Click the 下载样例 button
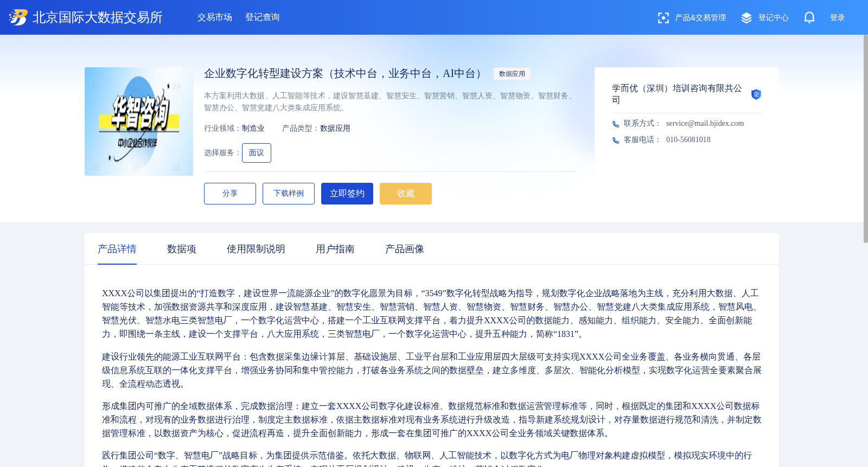868x467 pixels. pos(289,194)
